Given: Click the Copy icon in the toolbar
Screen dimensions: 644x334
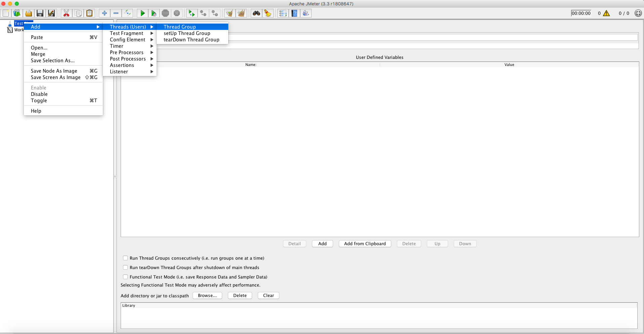Looking at the screenshot, I should [x=78, y=13].
